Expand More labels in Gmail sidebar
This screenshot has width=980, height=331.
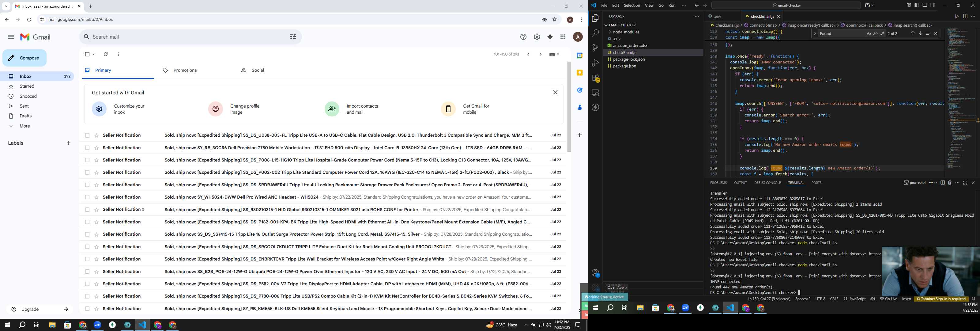[25, 126]
